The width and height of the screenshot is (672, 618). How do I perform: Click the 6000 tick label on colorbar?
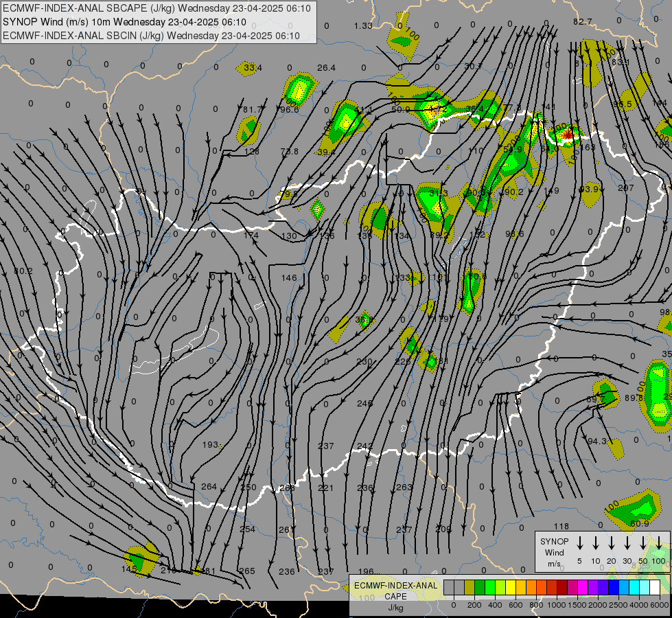660,605
